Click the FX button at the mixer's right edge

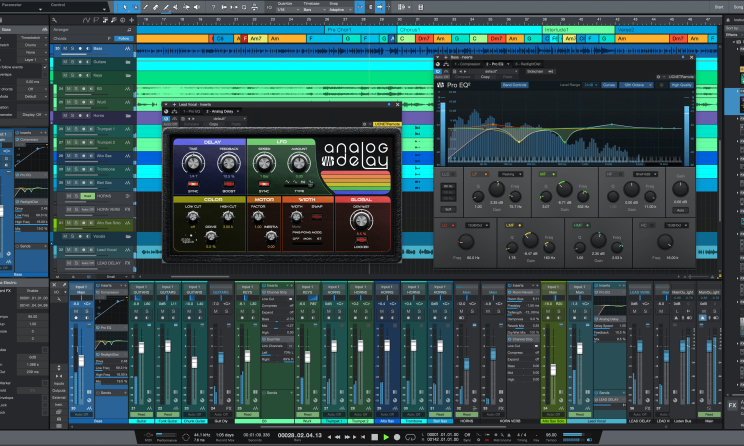pos(732,405)
